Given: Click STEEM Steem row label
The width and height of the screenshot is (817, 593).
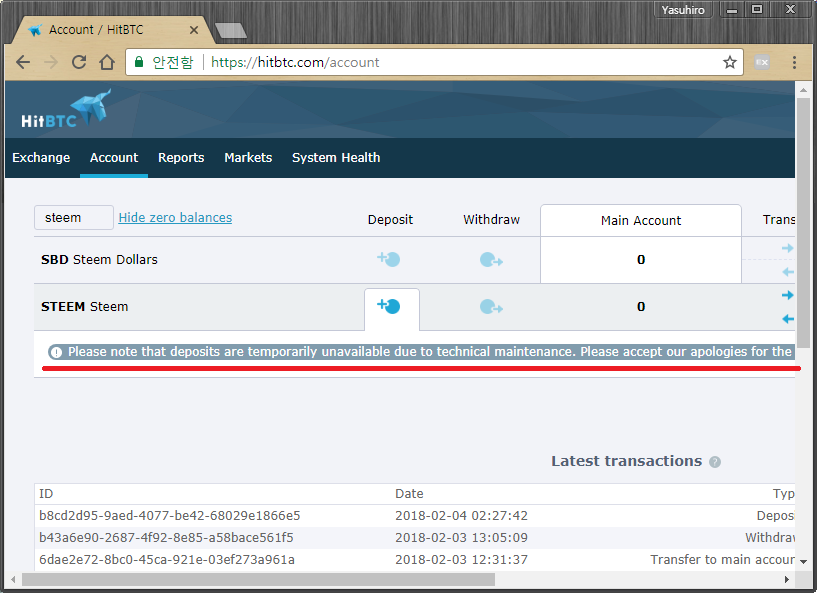Looking at the screenshot, I should coord(84,306).
